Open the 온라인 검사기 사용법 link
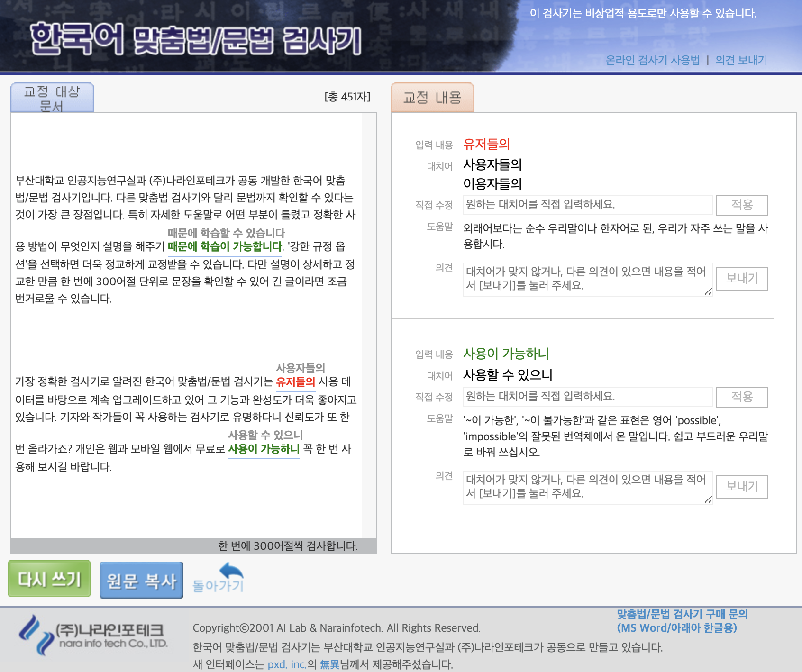Viewport: 802px width, 672px height. (653, 60)
